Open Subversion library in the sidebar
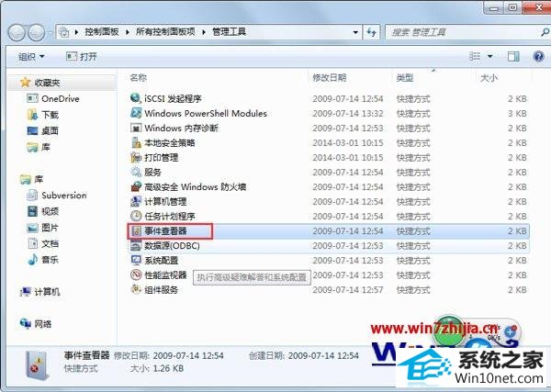The width and height of the screenshot is (551, 392). click(x=63, y=196)
